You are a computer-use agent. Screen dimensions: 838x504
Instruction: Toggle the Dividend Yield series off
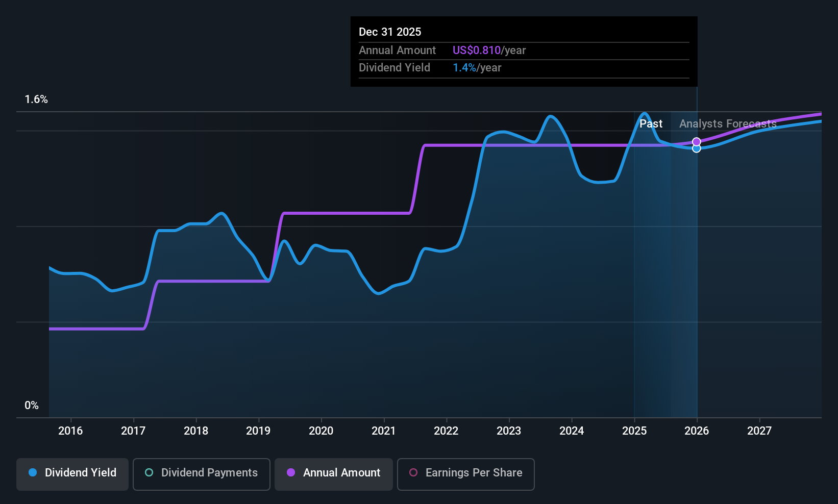(72, 473)
